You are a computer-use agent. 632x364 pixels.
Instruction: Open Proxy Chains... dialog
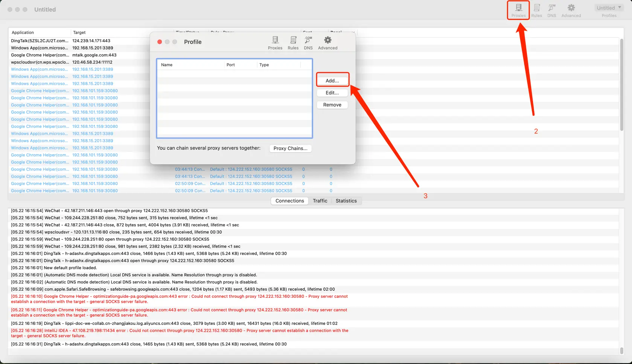[290, 148]
